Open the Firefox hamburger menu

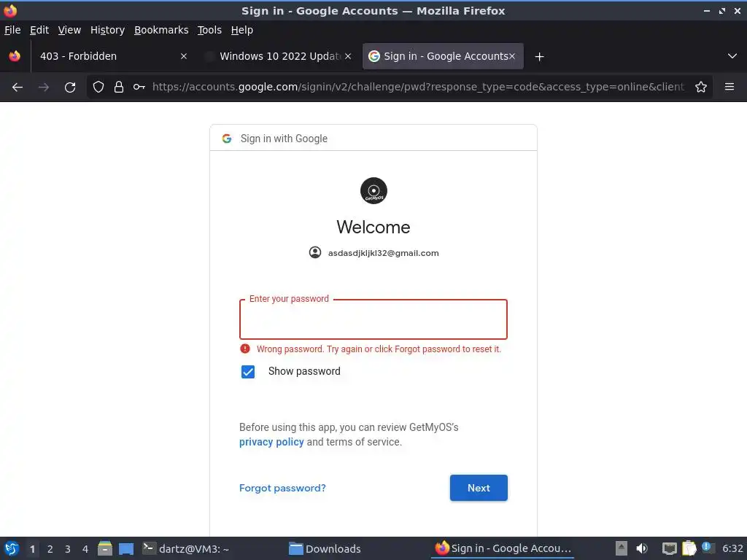(729, 87)
